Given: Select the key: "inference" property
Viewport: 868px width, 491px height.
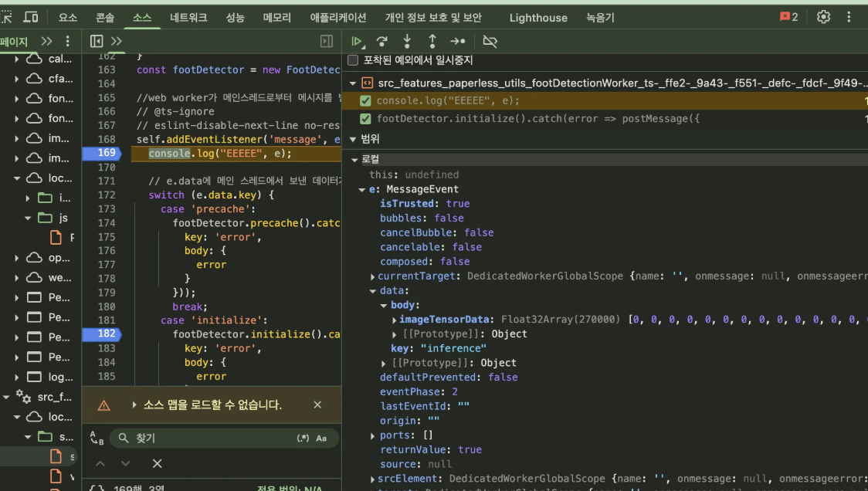Looking at the screenshot, I should (x=439, y=348).
